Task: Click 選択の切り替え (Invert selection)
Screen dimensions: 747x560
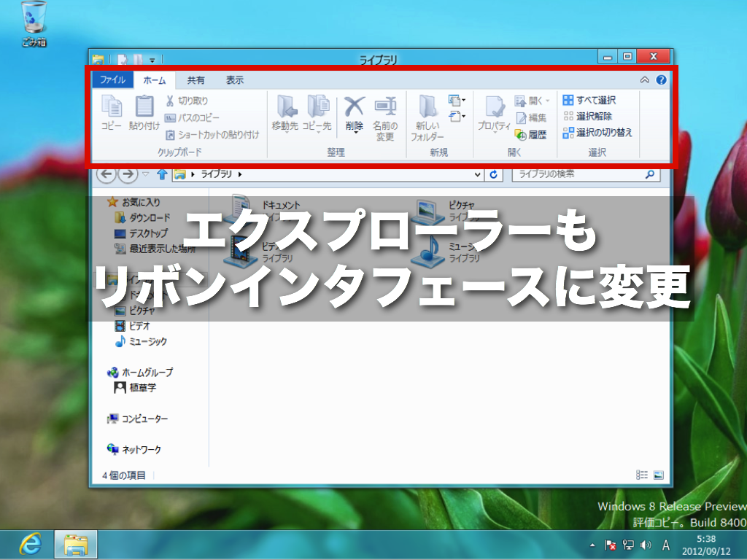Action: 597,133
